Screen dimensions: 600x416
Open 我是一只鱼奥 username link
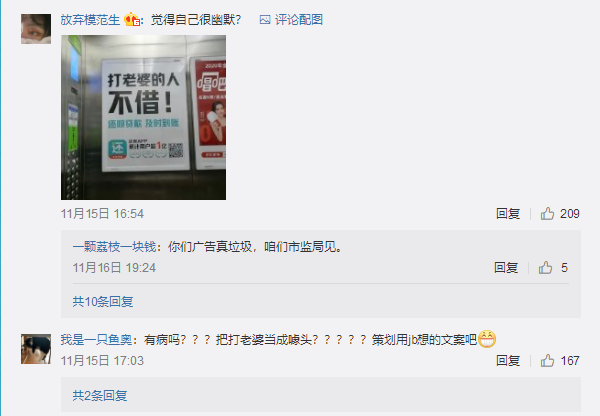[x=96, y=339]
